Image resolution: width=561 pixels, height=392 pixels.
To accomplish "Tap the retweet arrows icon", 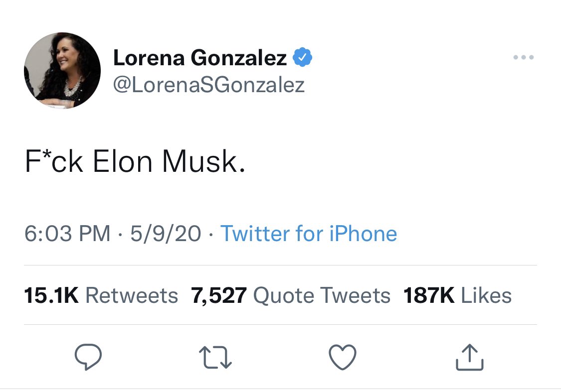I will (215, 358).
